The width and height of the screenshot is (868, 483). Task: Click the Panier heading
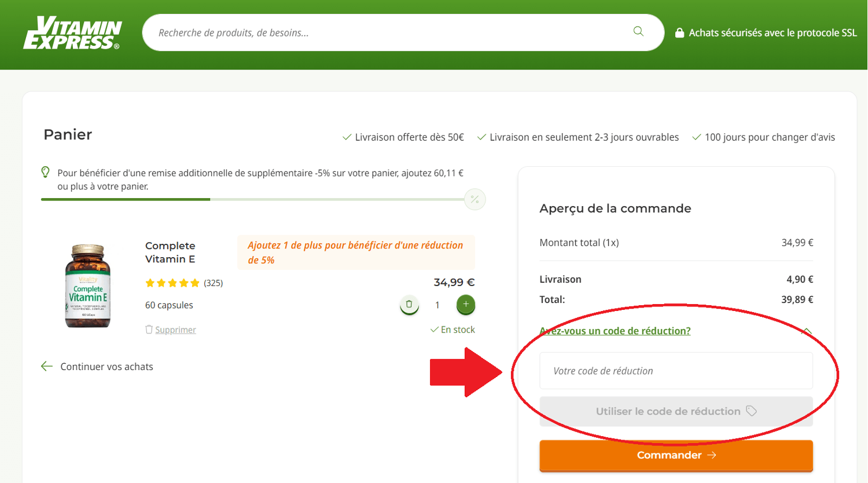point(68,134)
